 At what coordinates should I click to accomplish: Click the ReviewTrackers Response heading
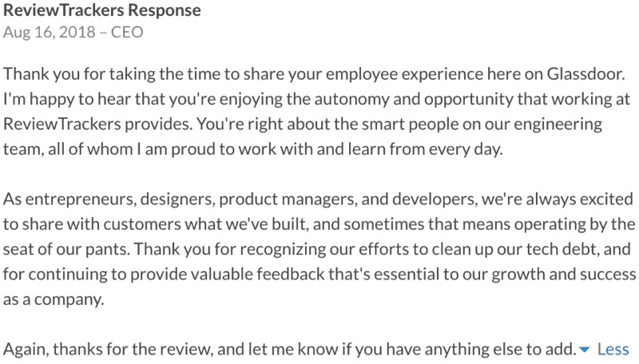(102, 10)
